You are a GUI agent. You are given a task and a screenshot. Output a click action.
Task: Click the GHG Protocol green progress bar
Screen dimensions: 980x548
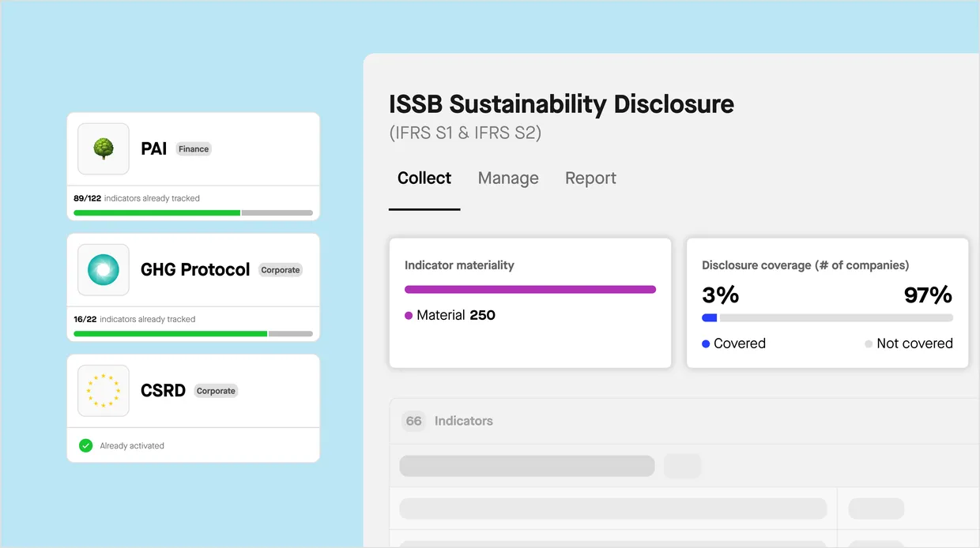(171, 333)
